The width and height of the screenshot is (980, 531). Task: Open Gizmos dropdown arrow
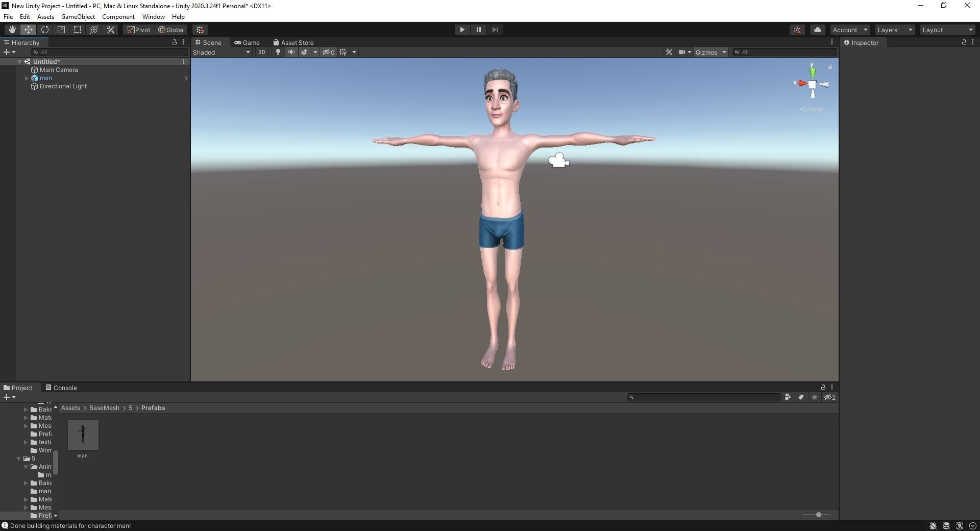point(724,52)
